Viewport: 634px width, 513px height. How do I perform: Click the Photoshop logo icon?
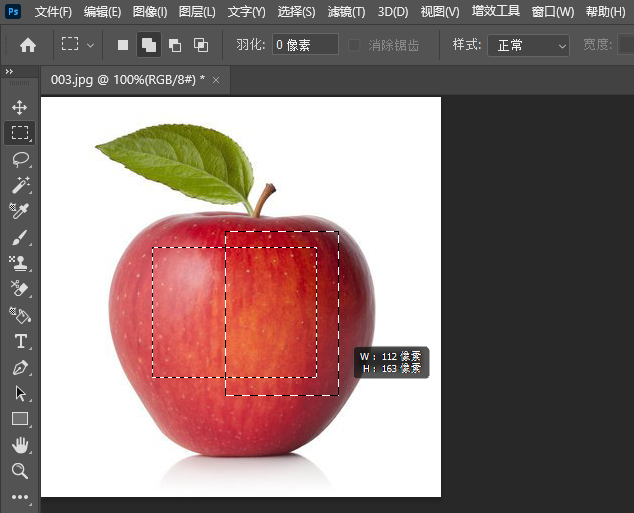(x=13, y=11)
